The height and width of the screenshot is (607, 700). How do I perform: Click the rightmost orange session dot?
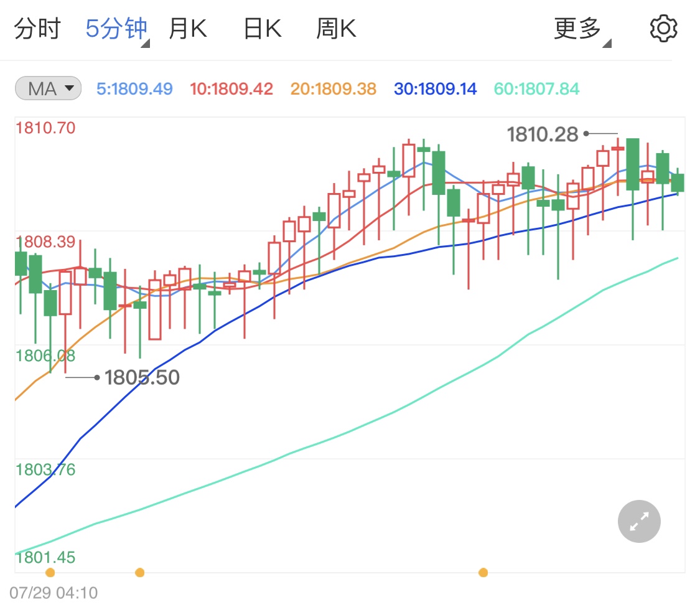point(484,573)
